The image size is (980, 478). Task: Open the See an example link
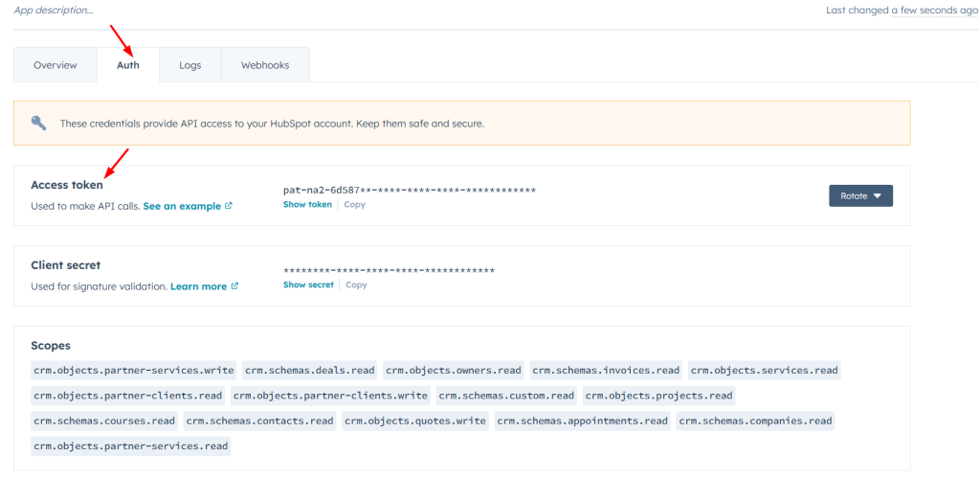182,206
